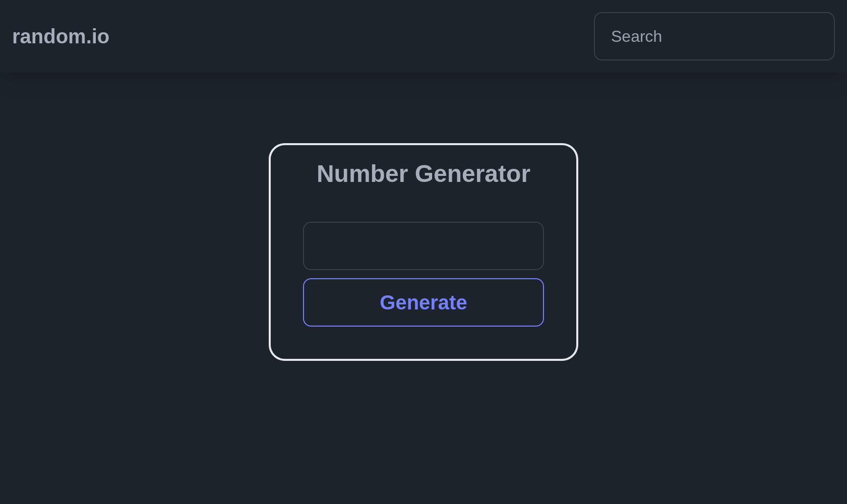Activate the top-right Search input
The height and width of the screenshot is (504, 847).
point(714,36)
